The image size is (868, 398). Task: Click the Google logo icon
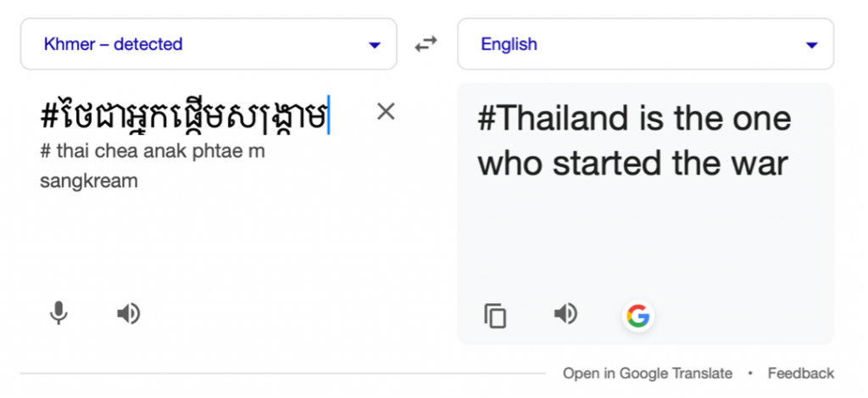[637, 316]
